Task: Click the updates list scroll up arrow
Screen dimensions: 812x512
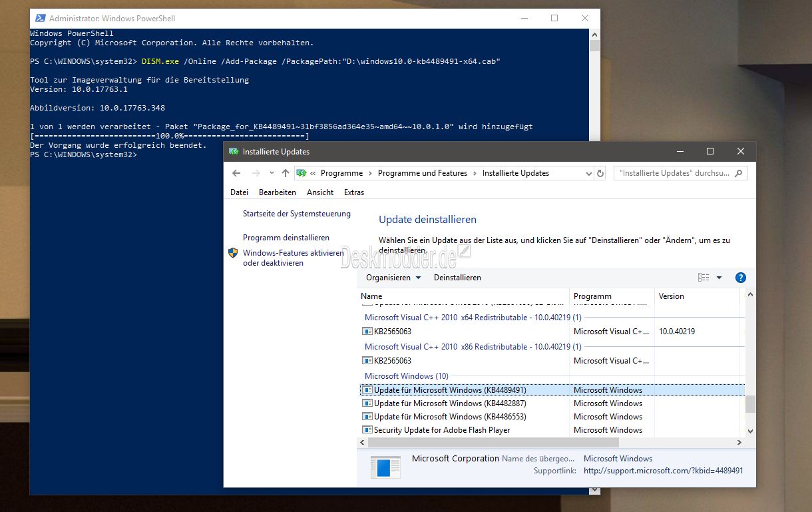Action: tap(750, 294)
